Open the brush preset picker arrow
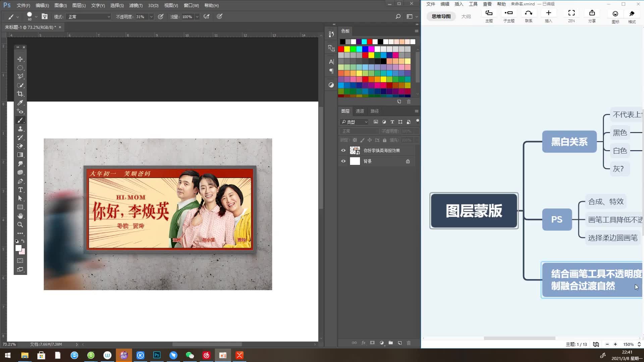Screen dimensions: 644x362 tap(36, 17)
